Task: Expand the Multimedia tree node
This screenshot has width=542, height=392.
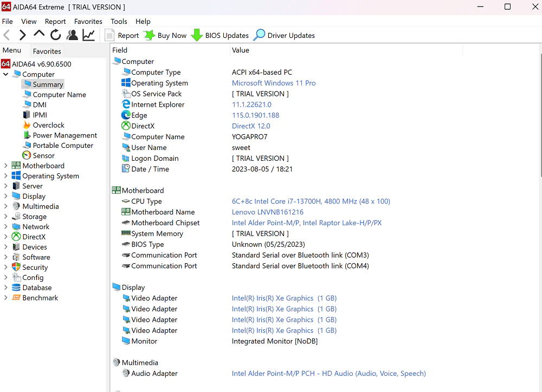Action: (x=5, y=206)
